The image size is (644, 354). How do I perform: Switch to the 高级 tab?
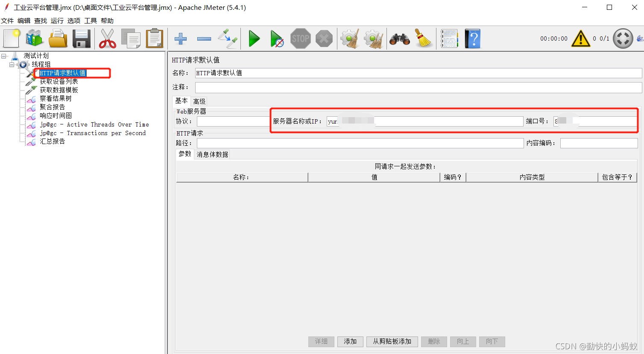[199, 101]
